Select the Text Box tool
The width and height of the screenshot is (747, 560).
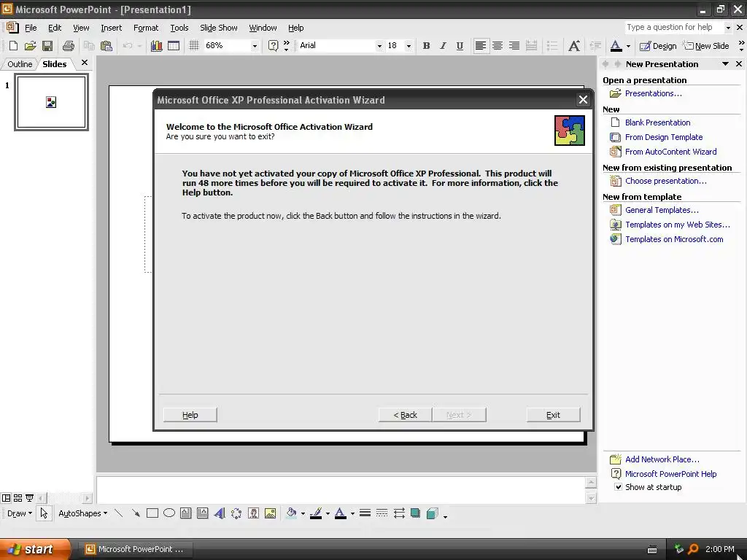[x=186, y=513]
